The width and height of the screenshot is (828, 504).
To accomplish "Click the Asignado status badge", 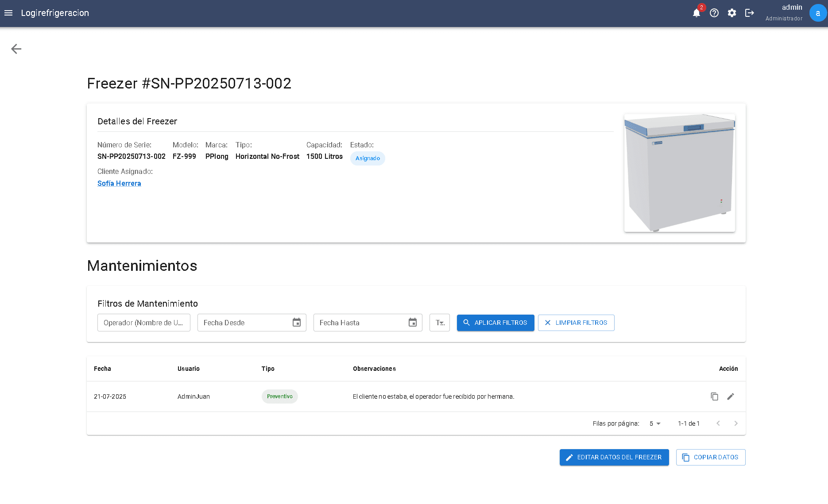I will click(368, 158).
